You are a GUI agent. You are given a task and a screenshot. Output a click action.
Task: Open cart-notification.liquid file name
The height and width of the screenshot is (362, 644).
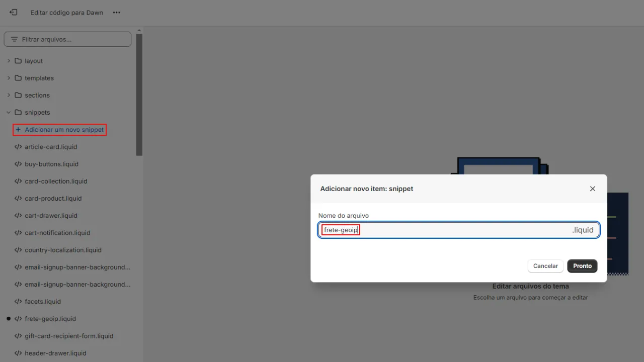57,233
